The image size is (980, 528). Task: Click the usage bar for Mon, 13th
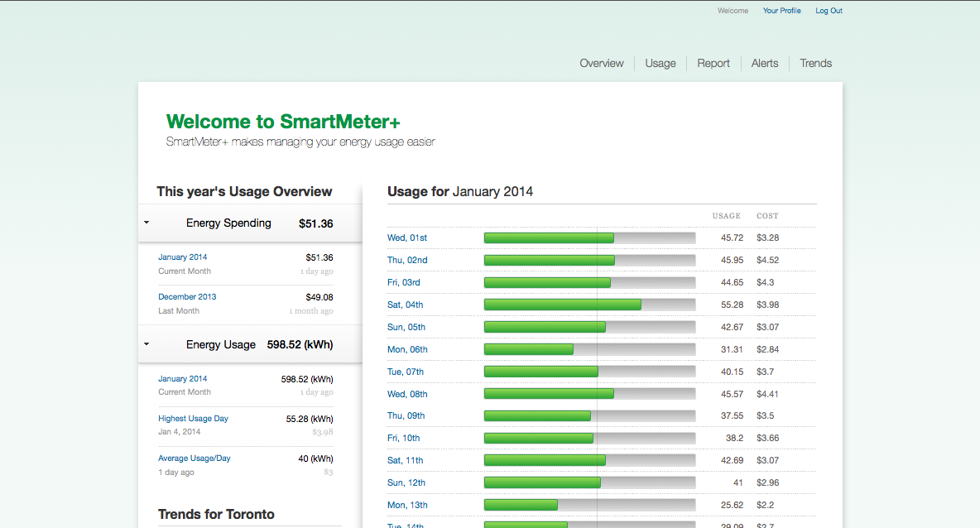pyautogui.click(x=589, y=505)
